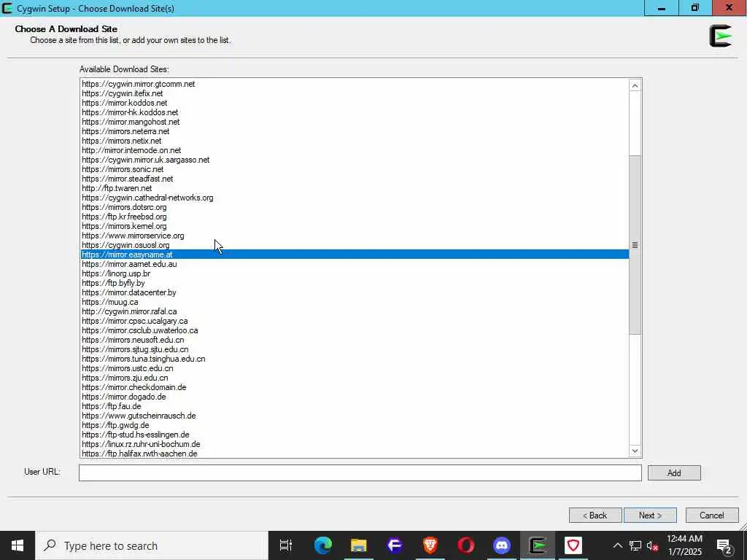Open Opera browser from taskbar
The height and width of the screenshot is (560, 747).
(x=466, y=545)
